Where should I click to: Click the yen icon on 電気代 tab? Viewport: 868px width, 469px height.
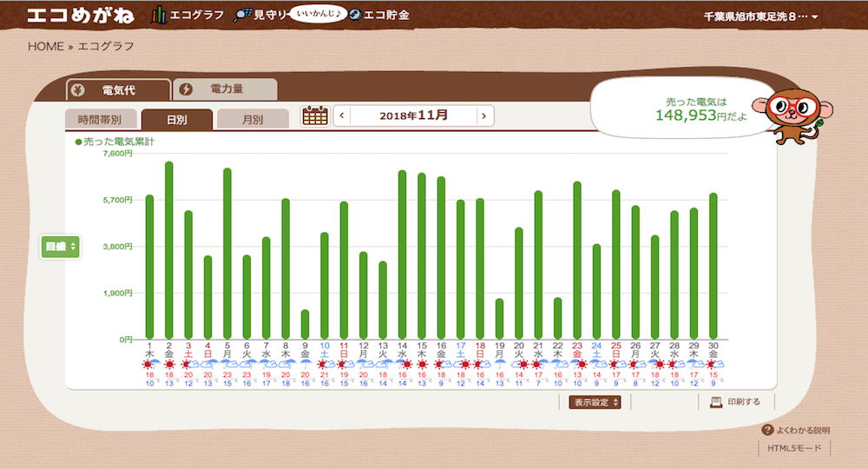click(x=78, y=89)
